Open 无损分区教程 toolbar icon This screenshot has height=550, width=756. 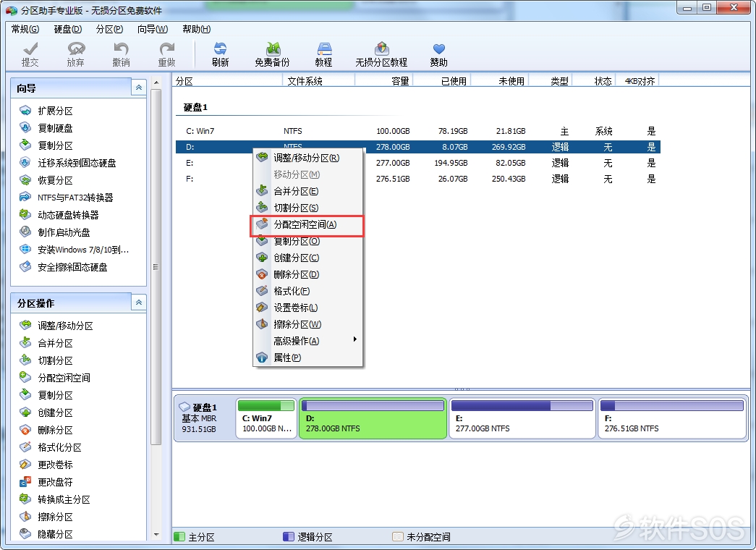(381, 54)
